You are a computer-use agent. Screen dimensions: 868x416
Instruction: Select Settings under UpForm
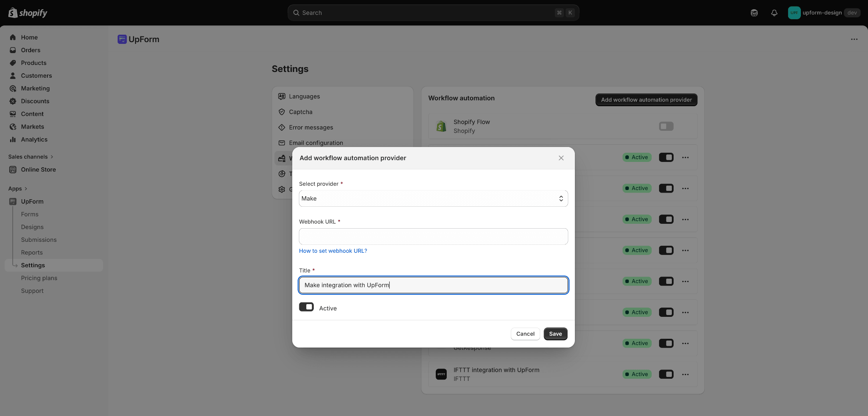54,265
